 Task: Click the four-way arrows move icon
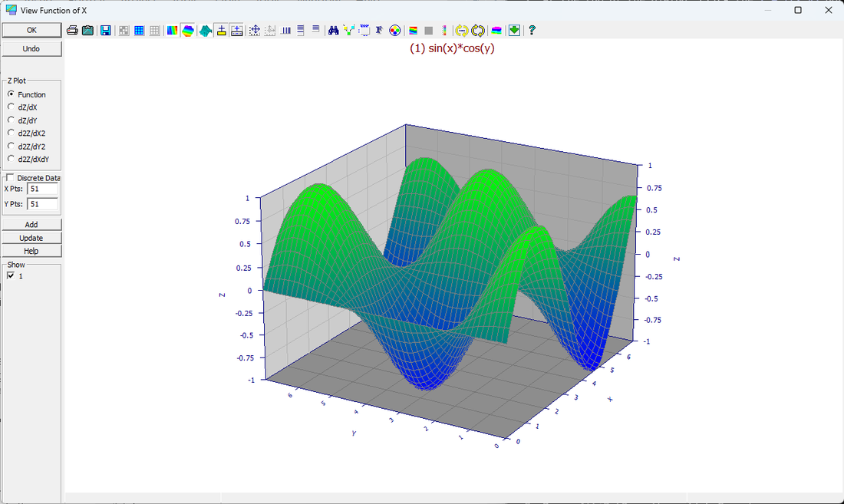pyautogui.click(x=255, y=31)
